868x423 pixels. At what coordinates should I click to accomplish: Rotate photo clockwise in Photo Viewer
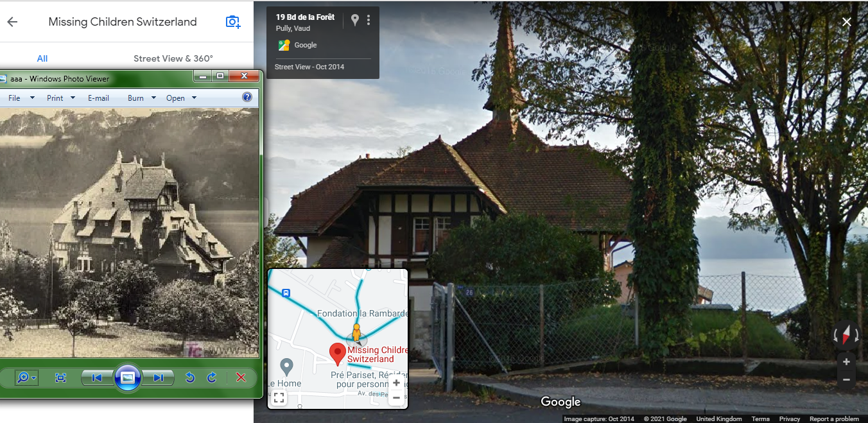pos(212,377)
